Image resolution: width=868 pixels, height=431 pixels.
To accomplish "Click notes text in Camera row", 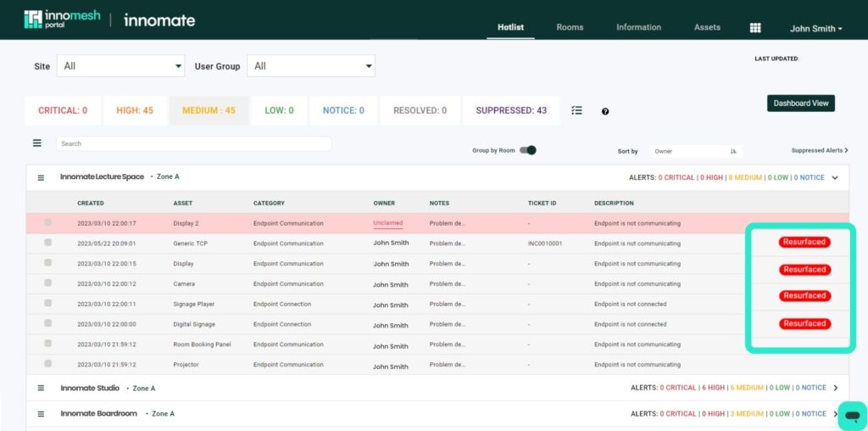I will pyautogui.click(x=448, y=283).
